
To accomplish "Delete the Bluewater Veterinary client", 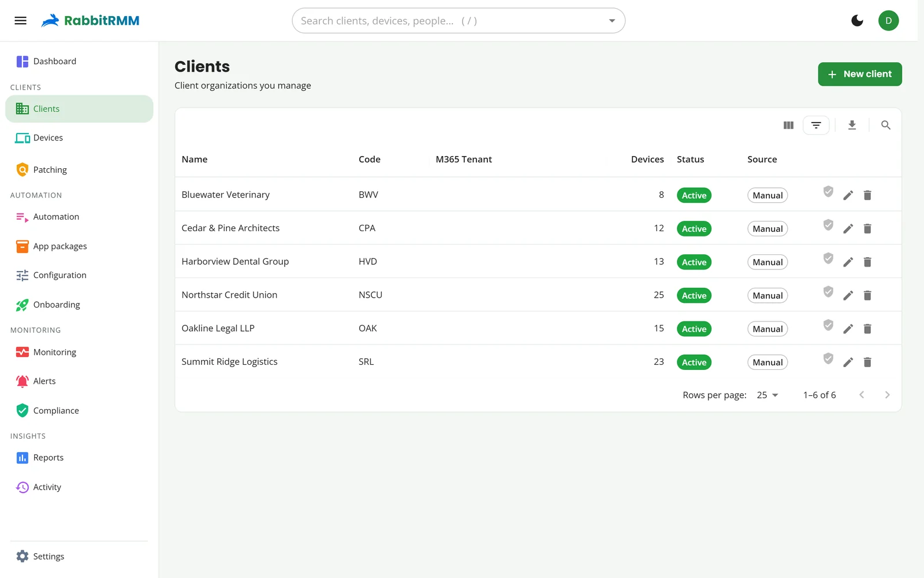I will tap(867, 195).
